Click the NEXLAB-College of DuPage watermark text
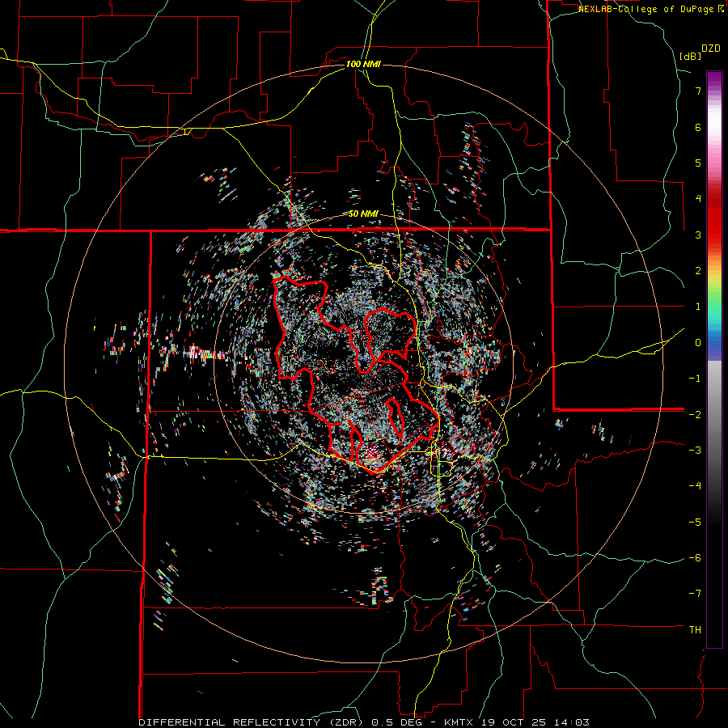The height and width of the screenshot is (728, 728). (650, 9)
